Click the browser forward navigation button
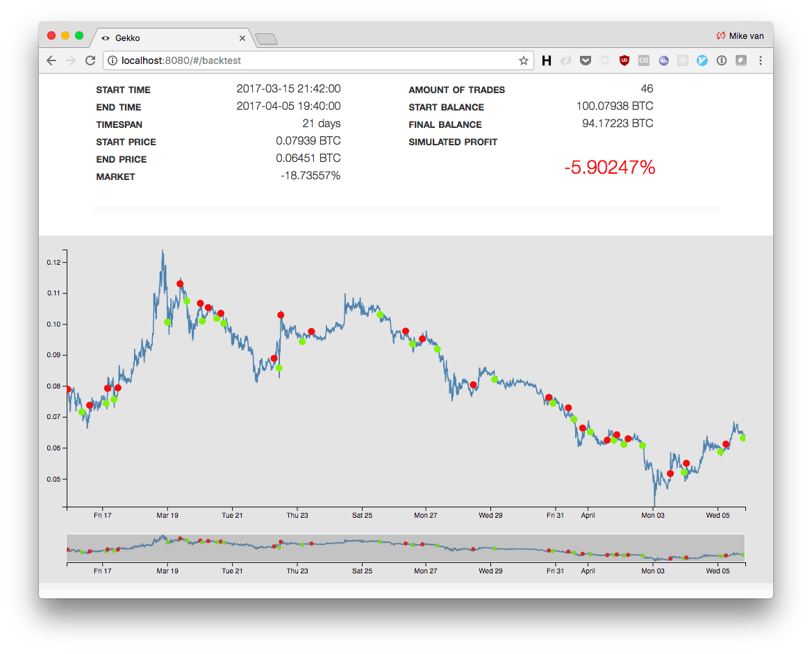Screen dimensions: 812x654 [71, 60]
